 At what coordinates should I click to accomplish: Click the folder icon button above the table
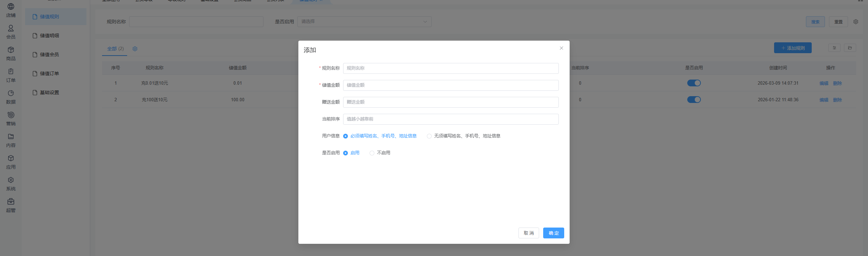tap(850, 48)
